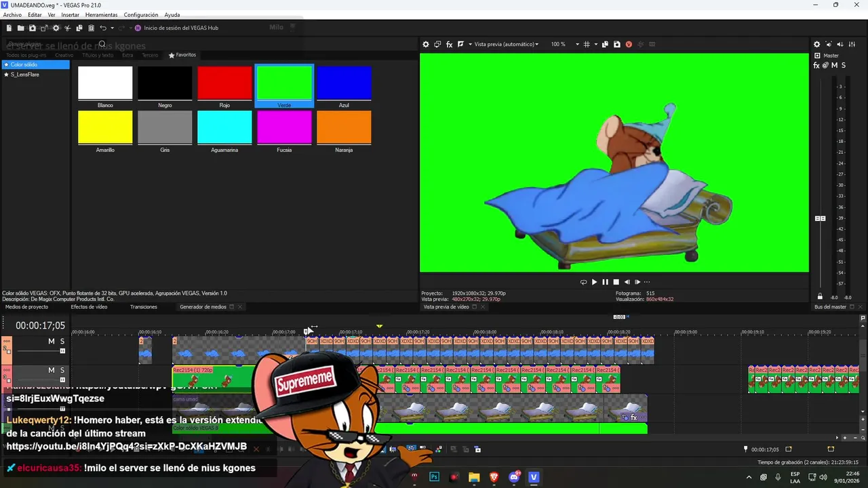The image size is (868, 488).
Task: Open project properties gear in main toolbar
Action: (x=56, y=28)
